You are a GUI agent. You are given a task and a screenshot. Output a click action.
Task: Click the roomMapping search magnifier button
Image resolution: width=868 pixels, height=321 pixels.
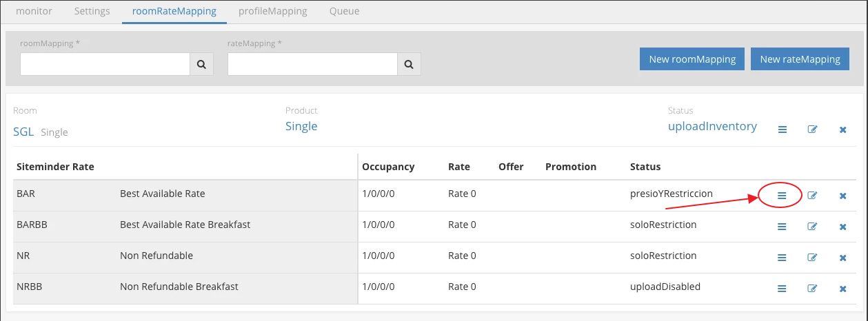point(201,64)
